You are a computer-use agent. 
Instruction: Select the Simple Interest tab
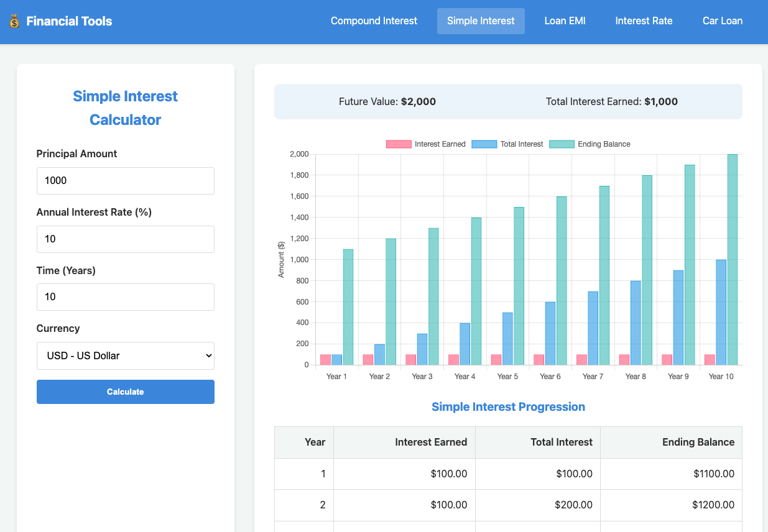coord(481,21)
